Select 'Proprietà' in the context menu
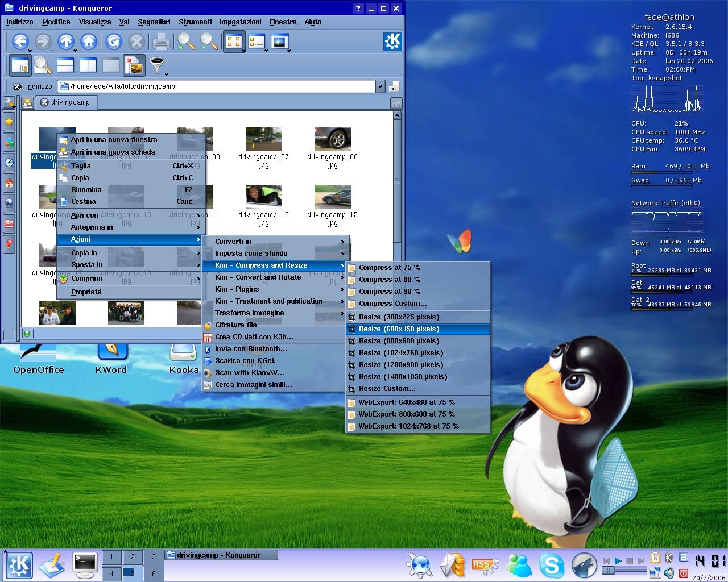Image resolution: width=728 pixels, height=582 pixels. [x=86, y=292]
